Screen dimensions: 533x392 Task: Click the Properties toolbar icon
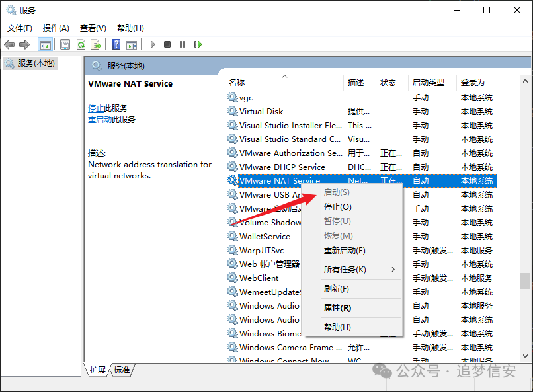[65, 44]
